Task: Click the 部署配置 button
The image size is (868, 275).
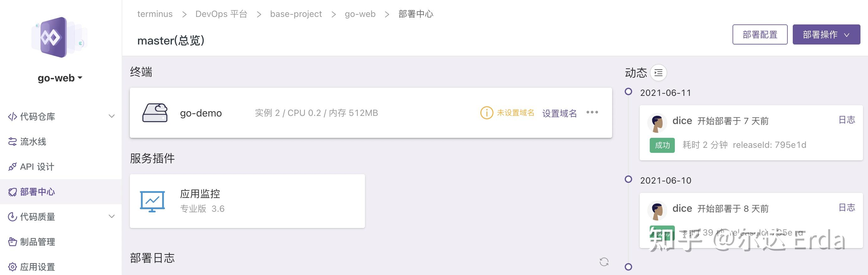Action: tap(760, 34)
